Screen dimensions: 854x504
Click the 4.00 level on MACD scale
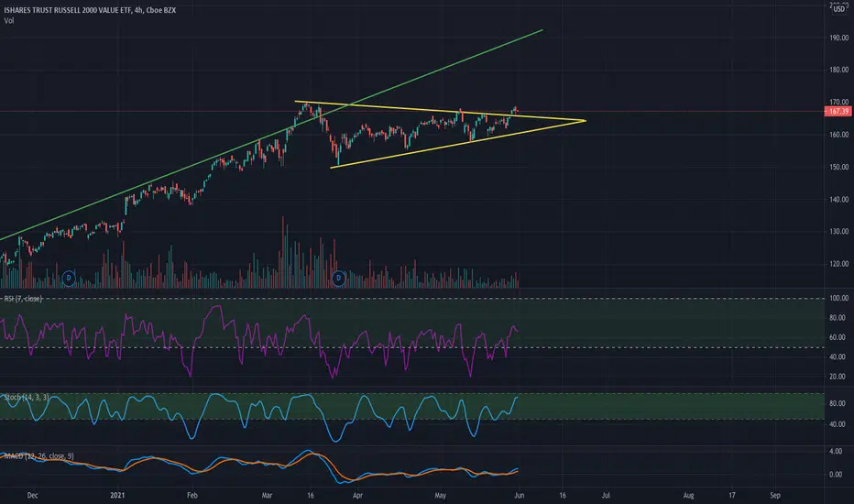pyautogui.click(x=836, y=451)
